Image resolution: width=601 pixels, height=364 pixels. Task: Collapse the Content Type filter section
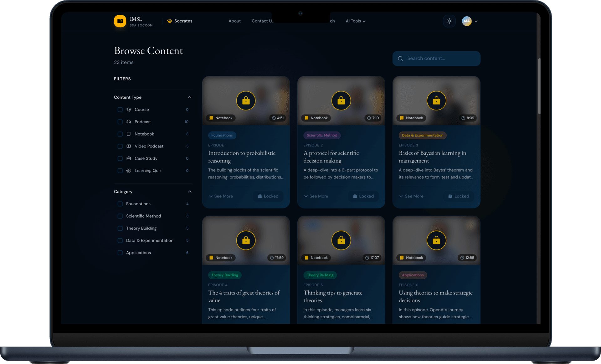pyautogui.click(x=190, y=97)
